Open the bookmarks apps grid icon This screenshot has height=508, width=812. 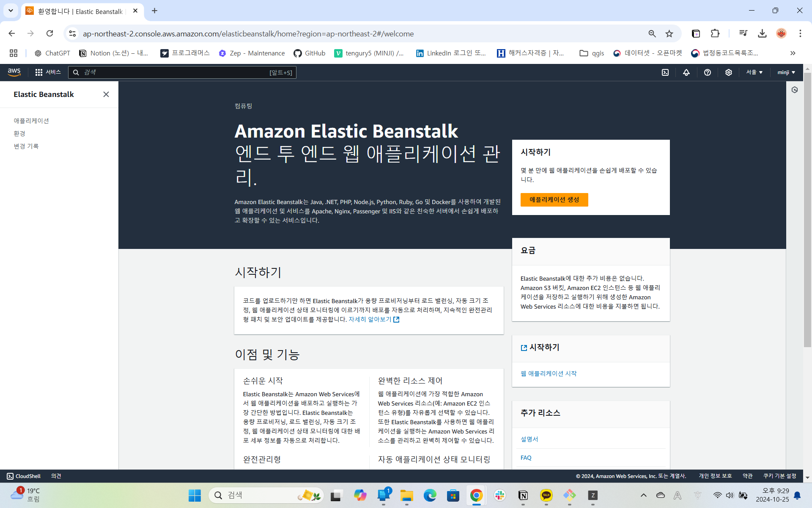coord(14,53)
